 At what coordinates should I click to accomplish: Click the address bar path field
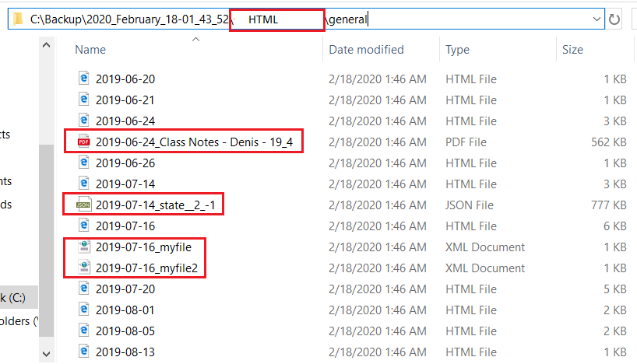point(306,19)
